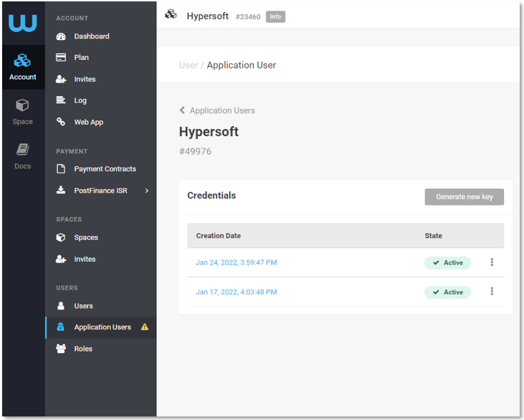
Task: Click the Info badge next to #23460
Action: click(x=276, y=16)
